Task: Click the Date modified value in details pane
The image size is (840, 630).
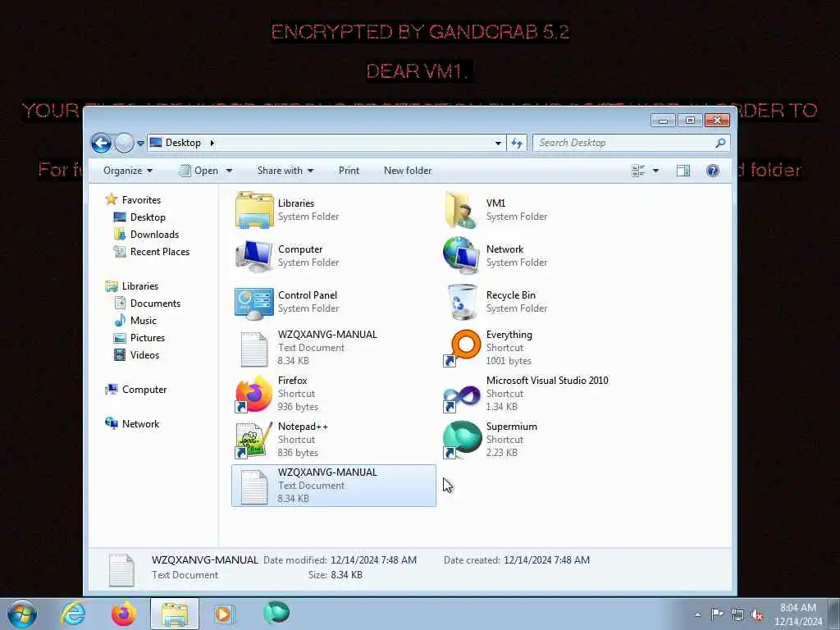Action: 373,560
